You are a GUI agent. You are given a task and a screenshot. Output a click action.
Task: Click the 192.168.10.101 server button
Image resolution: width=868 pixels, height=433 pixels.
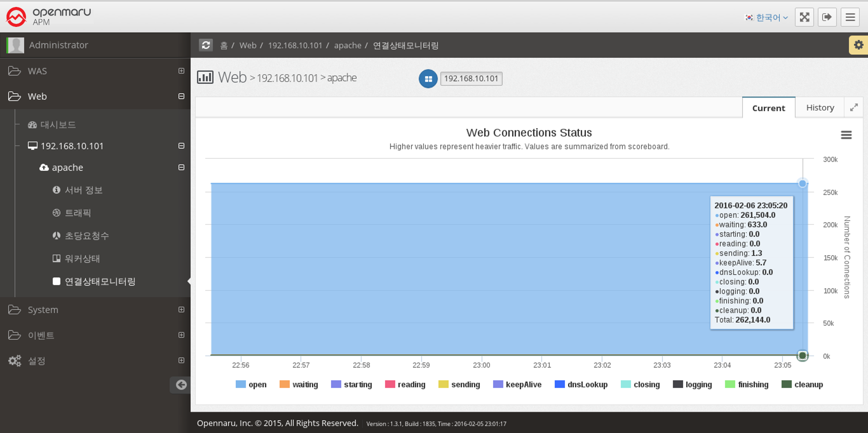pyautogui.click(x=471, y=79)
